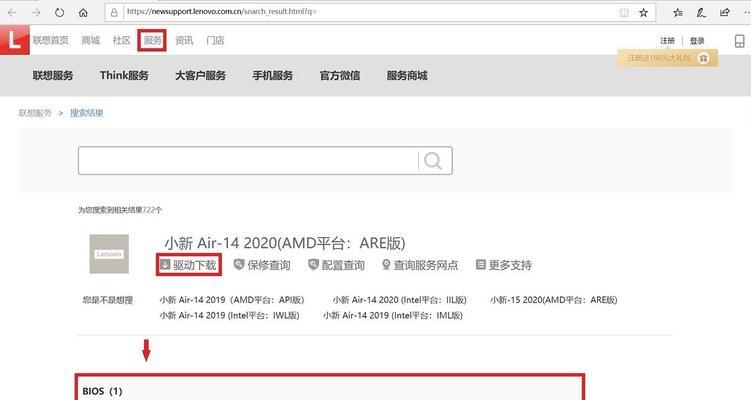Open the favorites hub icon
751x400 pixels.
[x=678, y=12]
